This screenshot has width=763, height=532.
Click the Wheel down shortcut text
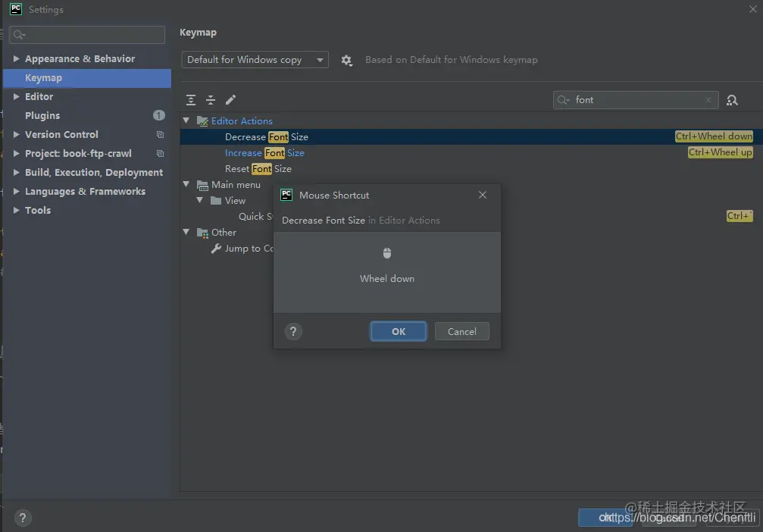pos(387,278)
